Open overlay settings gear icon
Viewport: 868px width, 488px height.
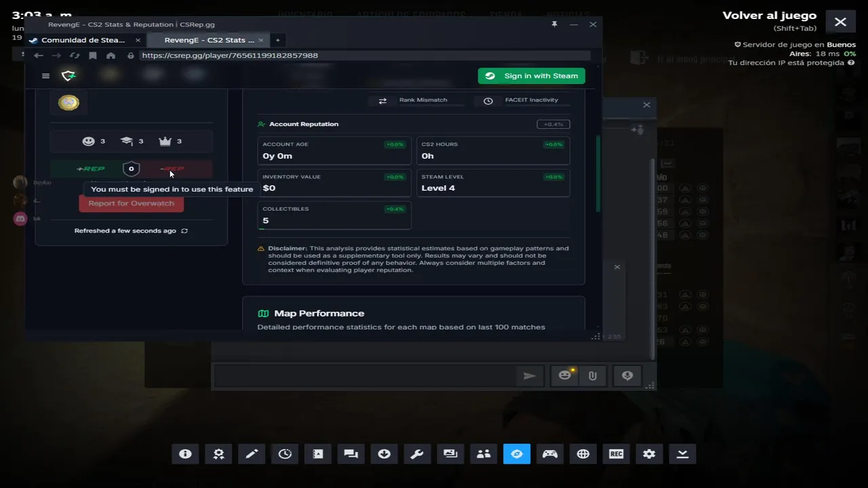point(650,454)
